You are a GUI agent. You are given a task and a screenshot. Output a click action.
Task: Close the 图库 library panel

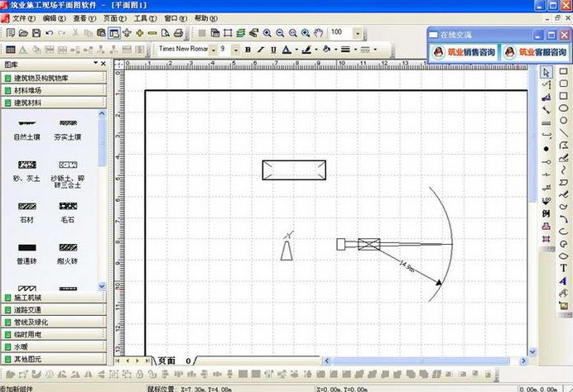tap(104, 64)
